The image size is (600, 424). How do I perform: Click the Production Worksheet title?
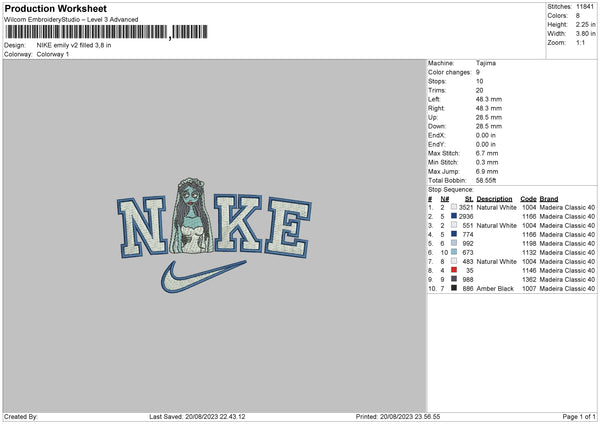click(x=55, y=8)
